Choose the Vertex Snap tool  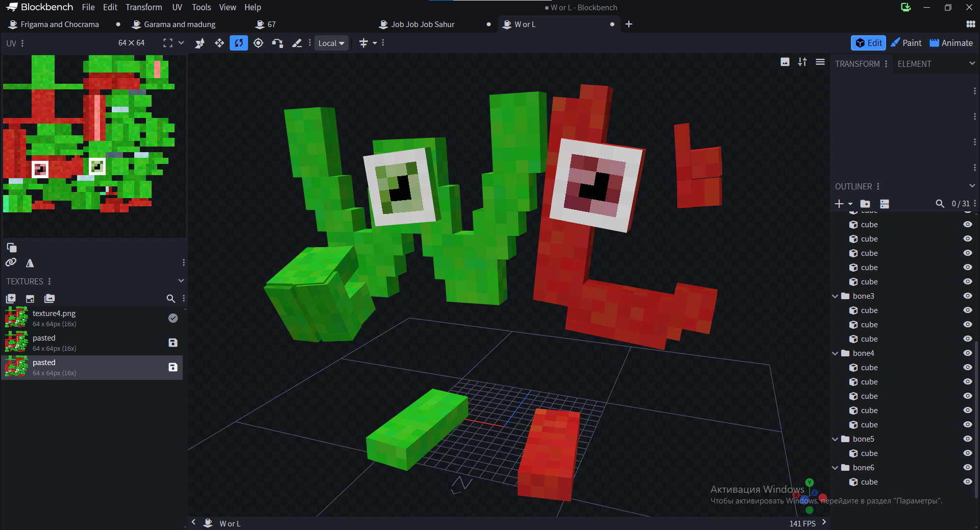pyautogui.click(x=278, y=43)
